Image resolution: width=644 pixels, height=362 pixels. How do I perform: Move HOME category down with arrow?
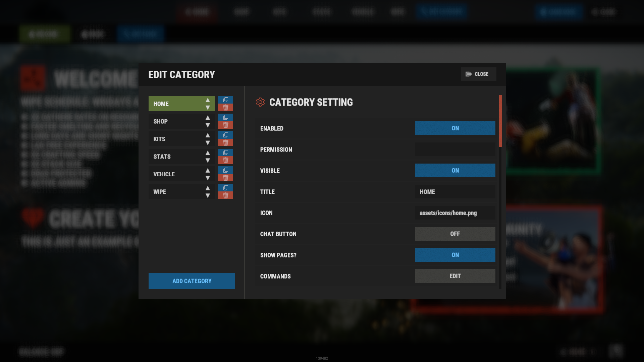[x=208, y=108]
